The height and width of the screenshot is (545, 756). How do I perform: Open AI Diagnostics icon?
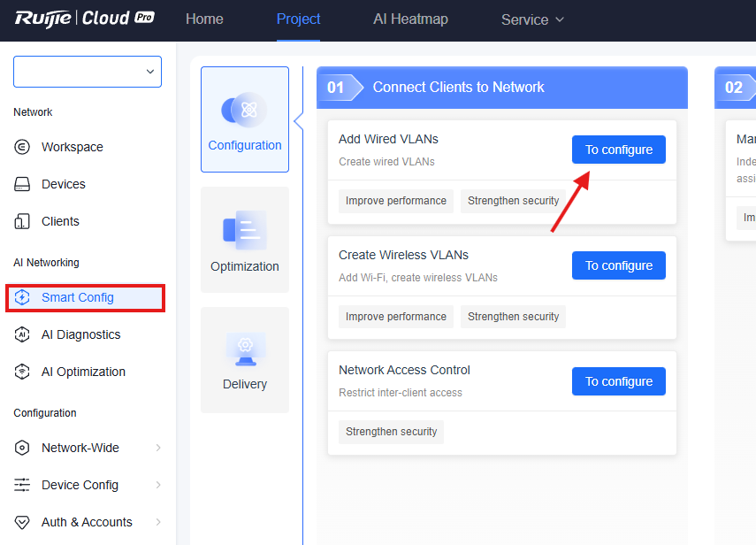tap(23, 334)
